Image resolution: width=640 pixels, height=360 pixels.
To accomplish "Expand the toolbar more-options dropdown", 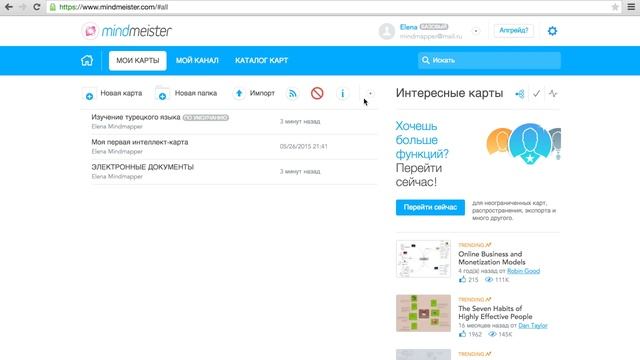I will [x=370, y=93].
